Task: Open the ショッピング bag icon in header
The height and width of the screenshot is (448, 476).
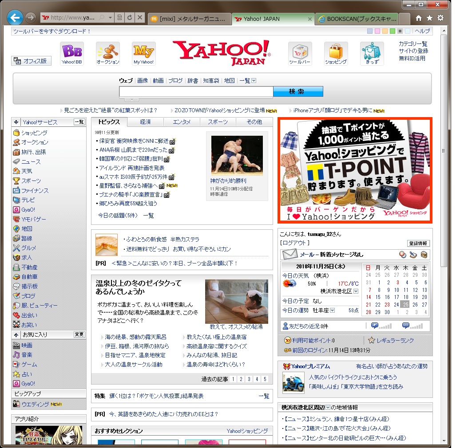Action: [x=336, y=54]
